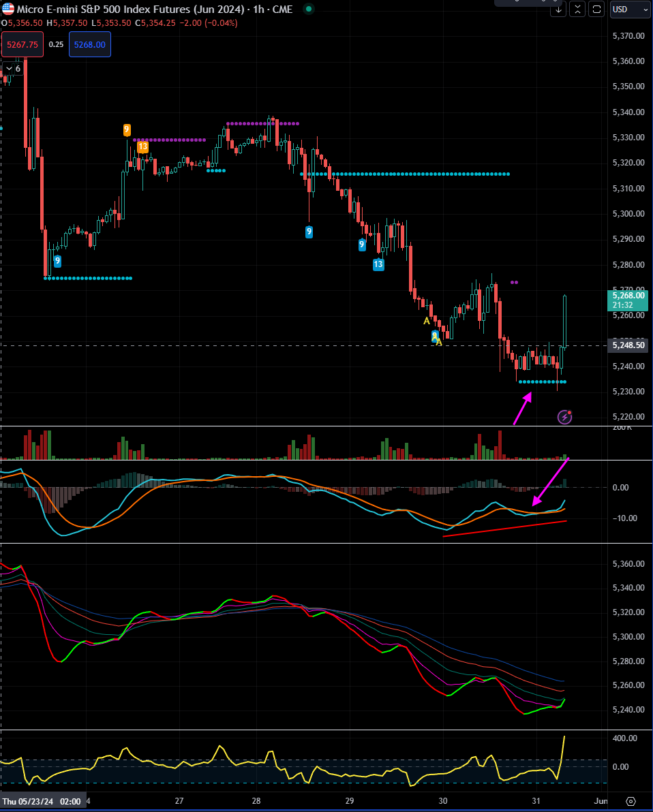Click the blue 13 sequential marker
This screenshot has width=653, height=812.
378,264
